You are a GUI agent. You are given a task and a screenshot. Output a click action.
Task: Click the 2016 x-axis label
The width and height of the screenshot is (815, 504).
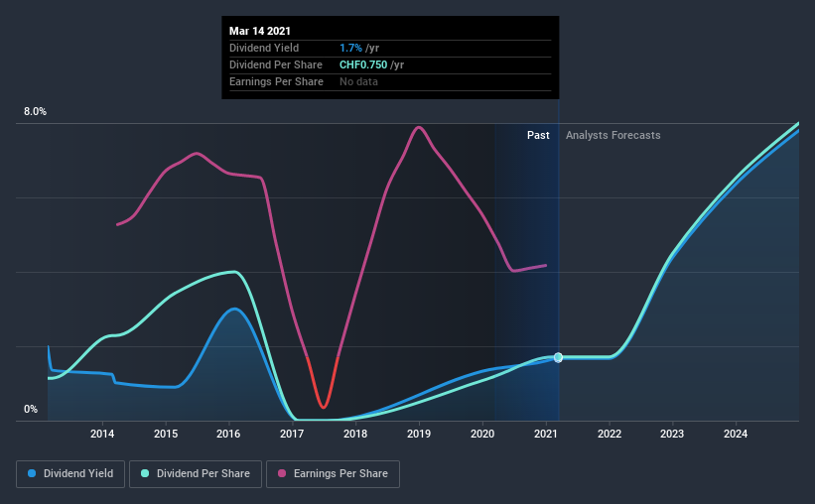point(228,434)
